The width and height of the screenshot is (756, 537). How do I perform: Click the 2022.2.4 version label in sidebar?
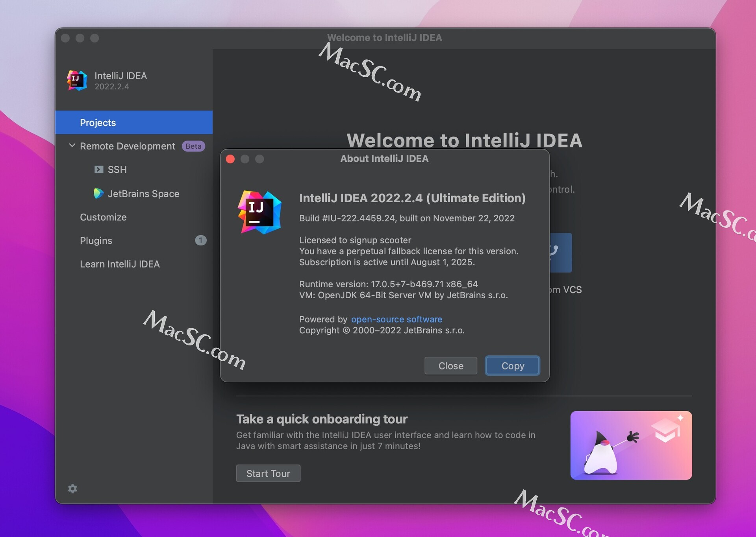click(x=112, y=87)
